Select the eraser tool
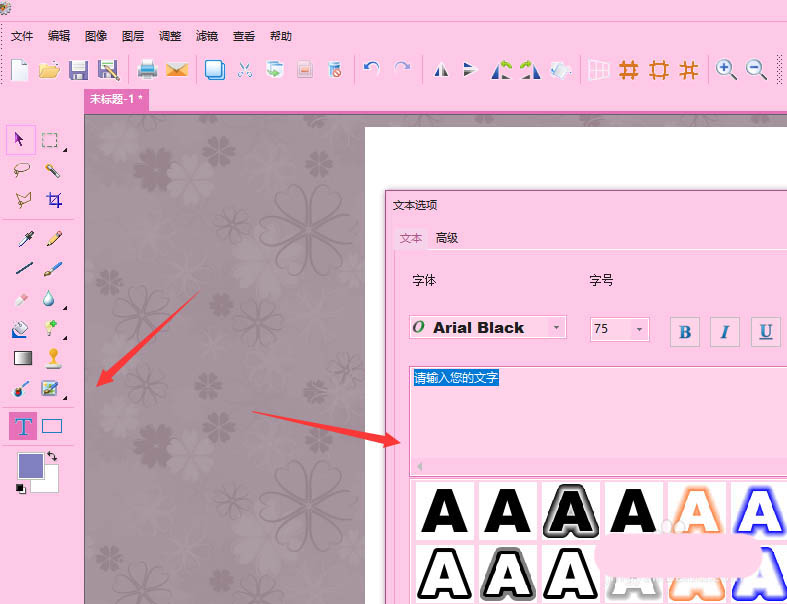This screenshot has height=604, width=787. coord(21,300)
